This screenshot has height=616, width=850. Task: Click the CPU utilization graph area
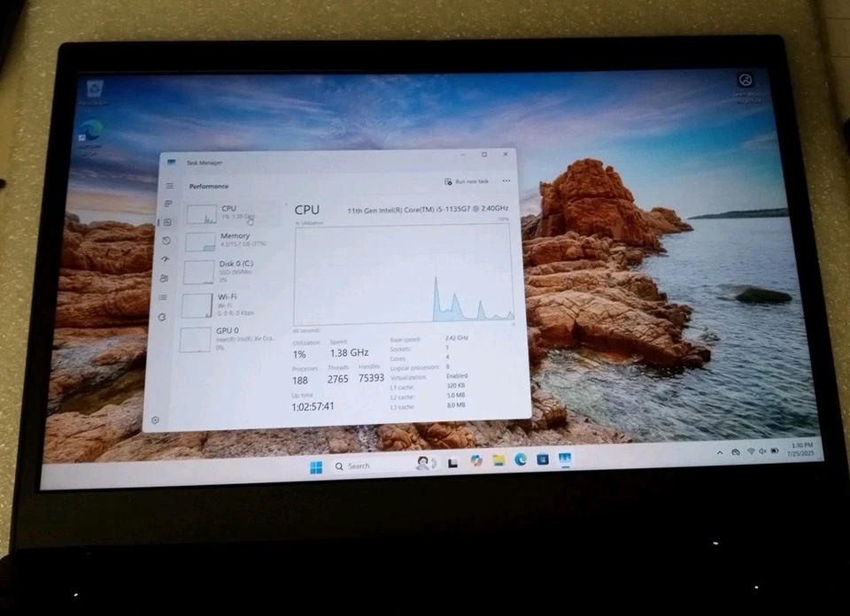(x=404, y=273)
